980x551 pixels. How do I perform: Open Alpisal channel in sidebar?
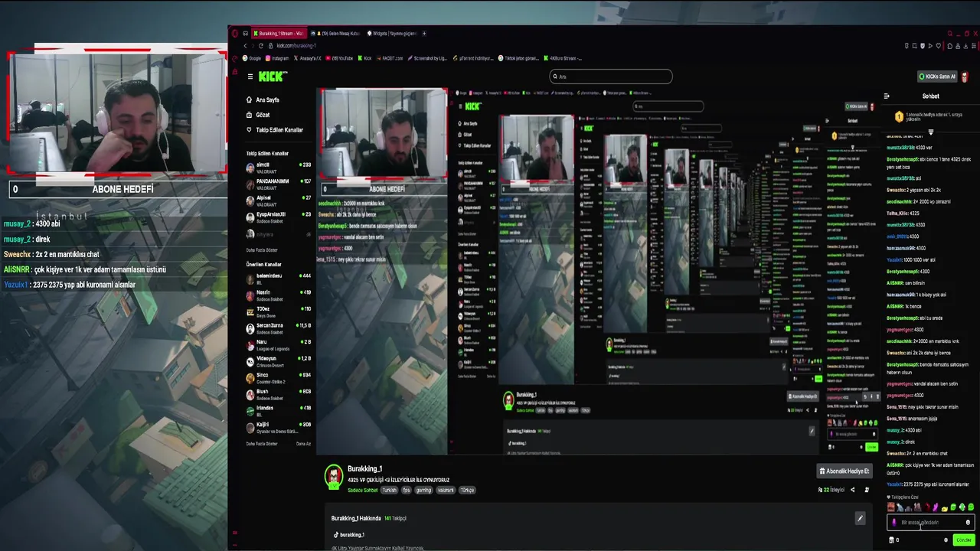pyautogui.click(x=278, y=201)
